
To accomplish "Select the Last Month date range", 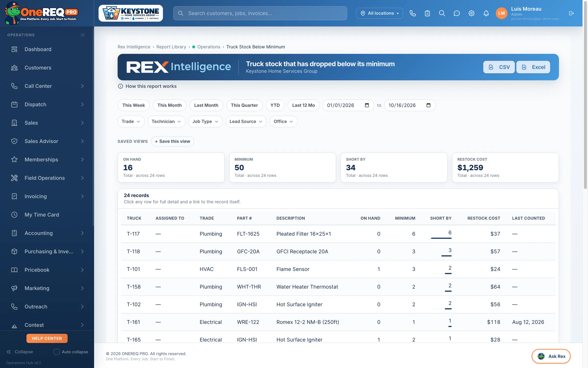I will tap(206, 105).
